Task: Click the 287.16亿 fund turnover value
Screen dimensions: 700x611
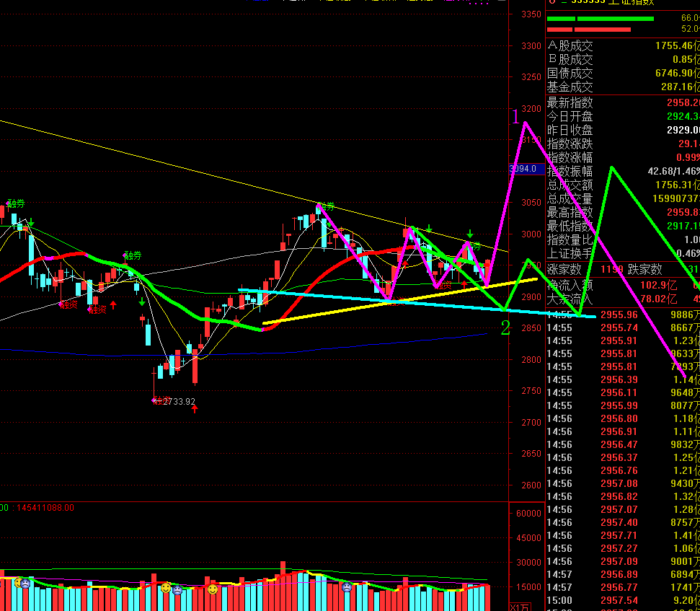Action: point(681,87)
